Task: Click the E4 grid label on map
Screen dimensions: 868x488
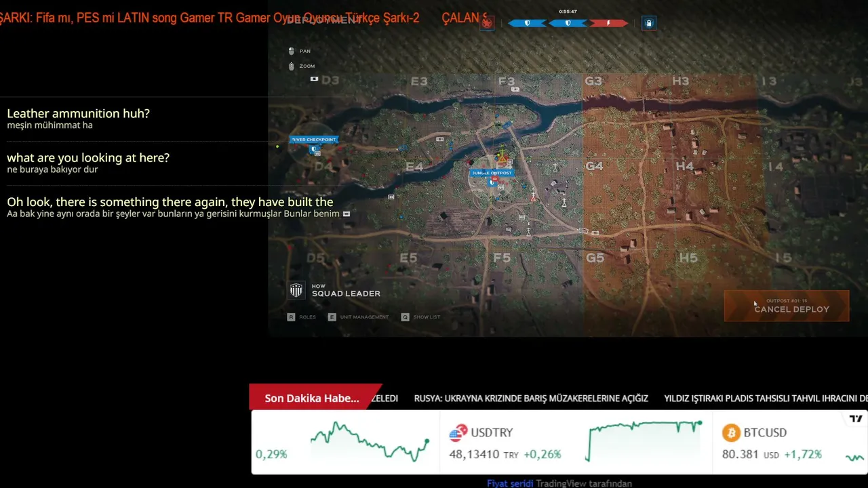Action: click(414, 167)
